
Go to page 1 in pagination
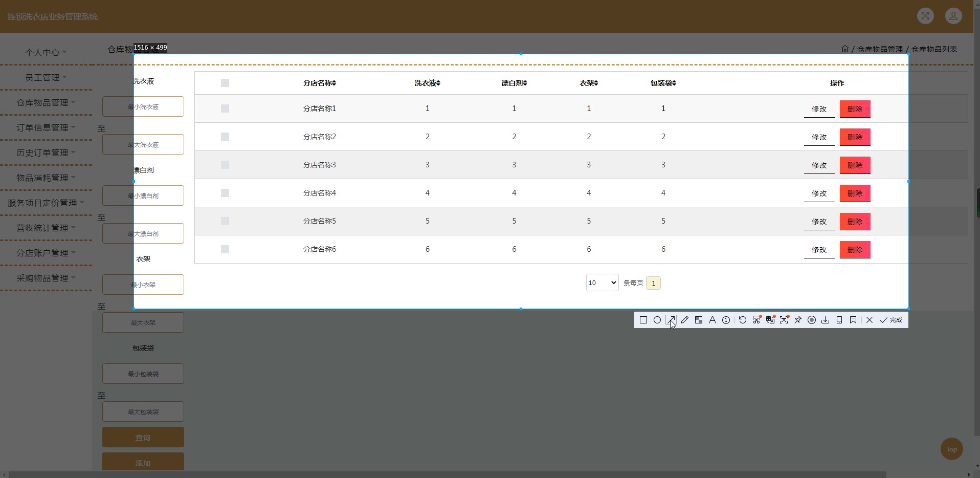pos(653,283)
